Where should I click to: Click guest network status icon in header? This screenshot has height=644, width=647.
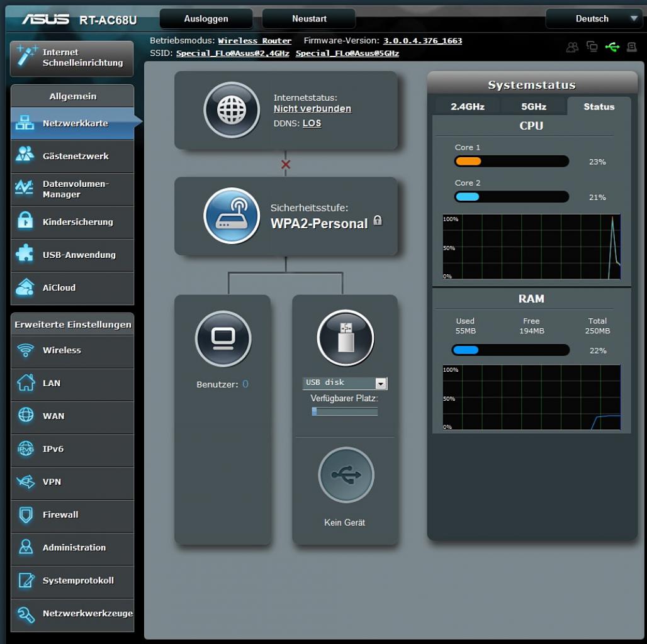point(572,47)
